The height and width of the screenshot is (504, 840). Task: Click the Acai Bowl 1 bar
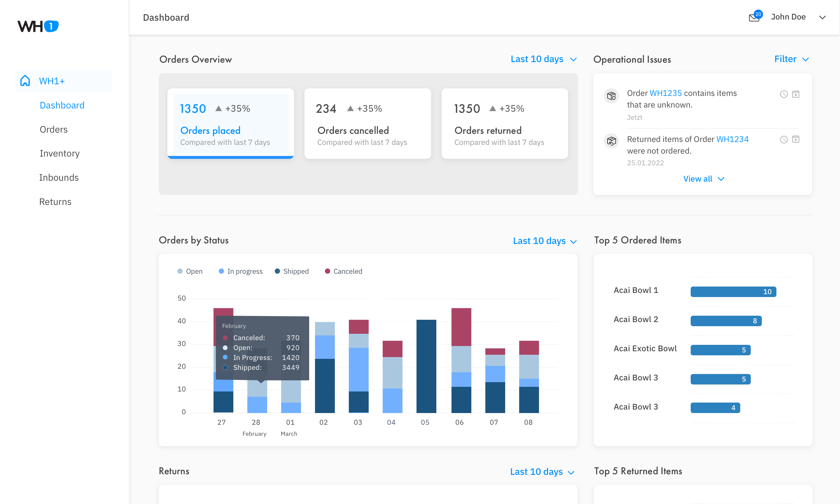pyautogui.click(x=733, y=291)
